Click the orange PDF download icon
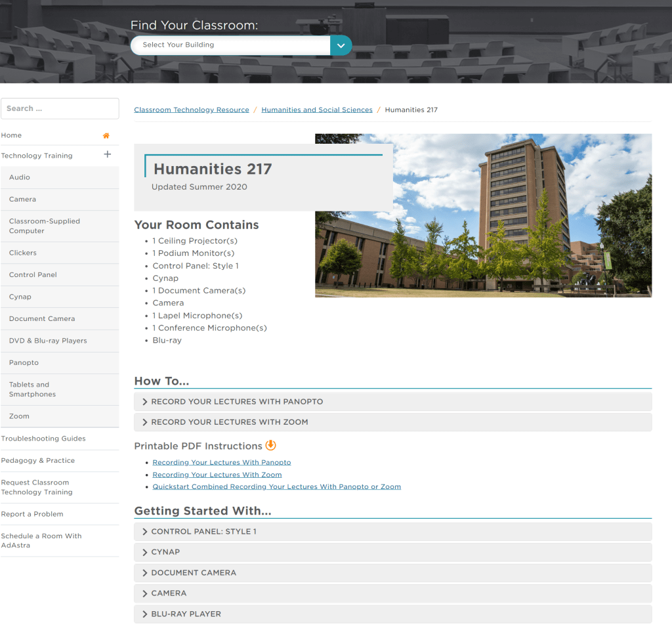Viewport: 672px width, 642px height. pos(270,446)
